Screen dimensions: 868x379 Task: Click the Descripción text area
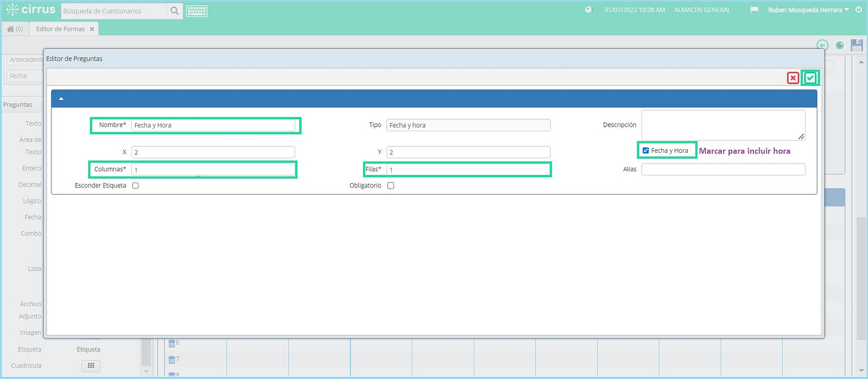723,125
